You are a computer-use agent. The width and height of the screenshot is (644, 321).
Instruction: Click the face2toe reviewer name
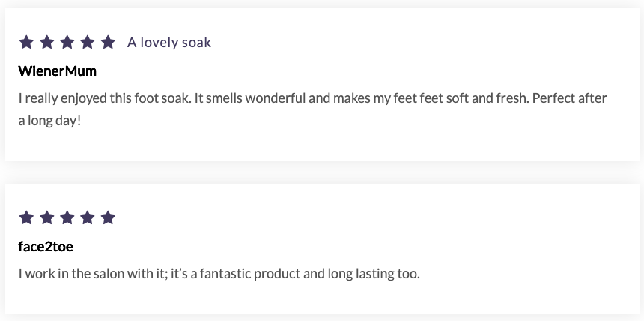click(x=46, y=246)
